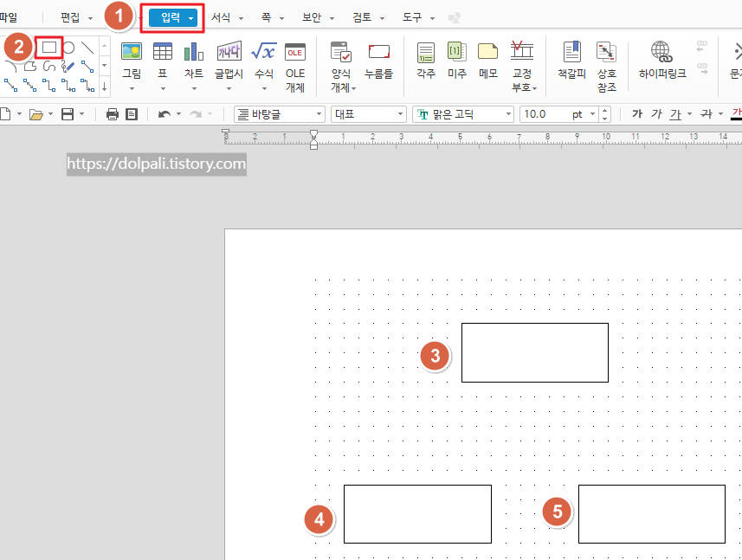This screenshot has width=742, height=560.
Task: Insert a chart with the 차트 icon
Action: (x=194, y=61)
